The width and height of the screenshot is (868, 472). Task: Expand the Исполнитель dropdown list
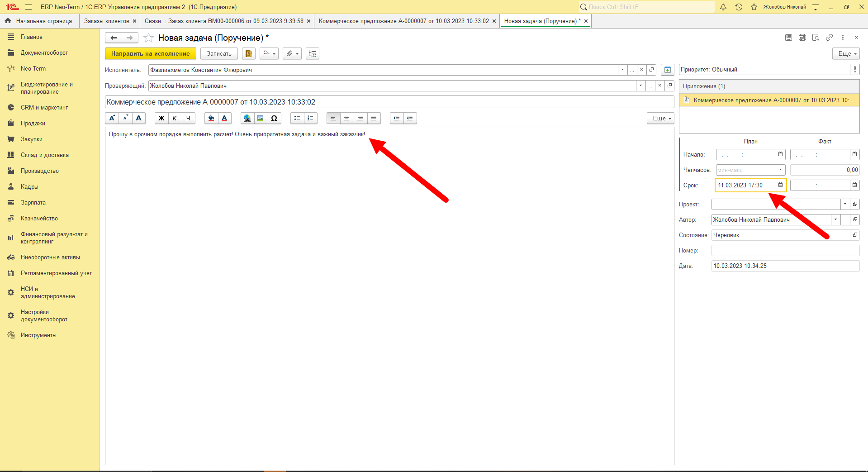coord(622,70)
